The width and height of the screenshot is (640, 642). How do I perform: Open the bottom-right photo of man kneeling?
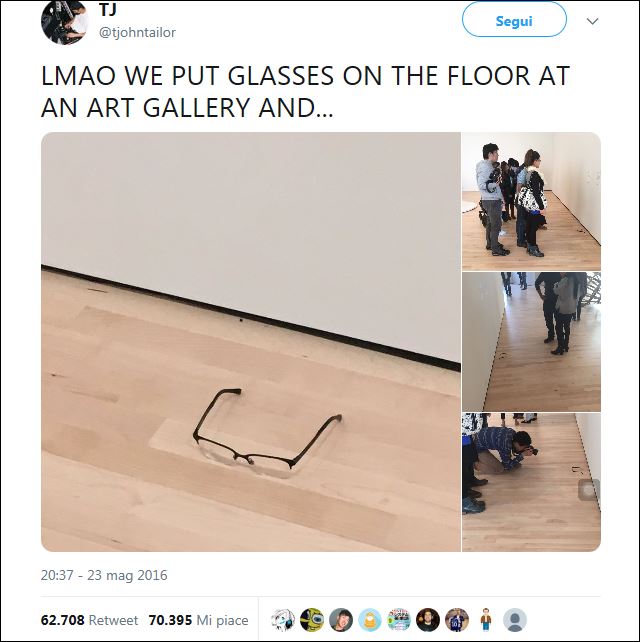(x=531, y=482)
